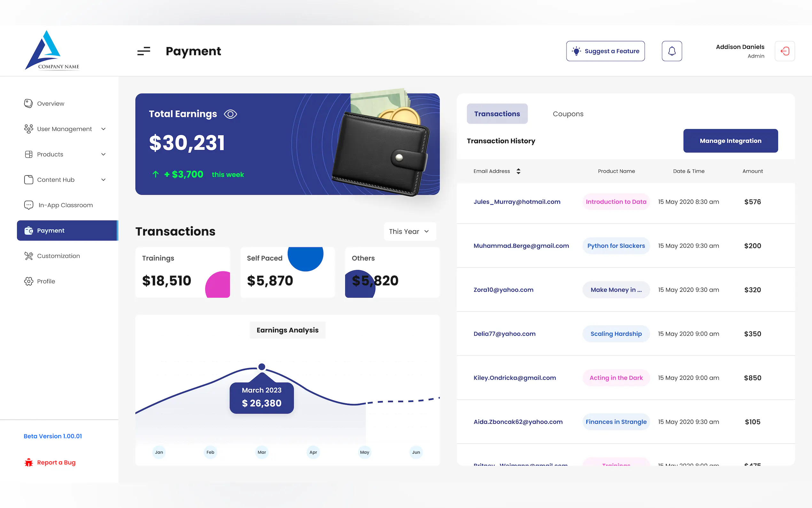Expand Content Hub chevron
The image size is (812, 508).
pyautogui.click(x=103, y=180)
